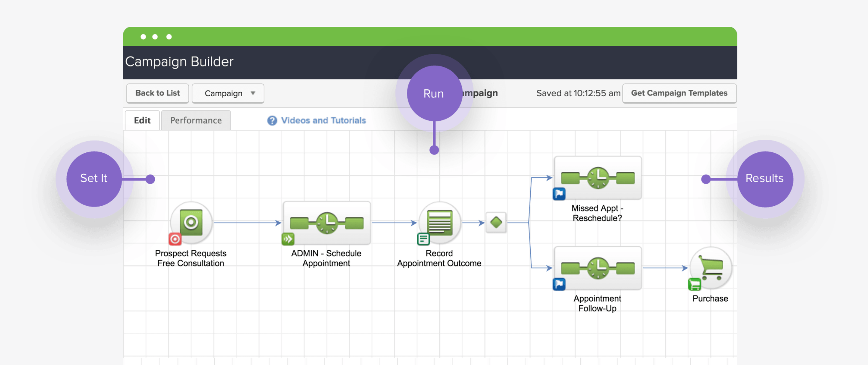This screenshot has height=365, width=868.
Task: Switch to the Performance tab
Action: pos(196,120)
